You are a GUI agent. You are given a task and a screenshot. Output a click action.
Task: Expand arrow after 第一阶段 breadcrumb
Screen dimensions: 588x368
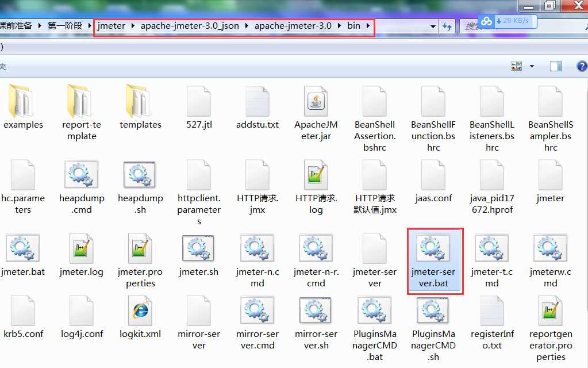coord(90,26)
